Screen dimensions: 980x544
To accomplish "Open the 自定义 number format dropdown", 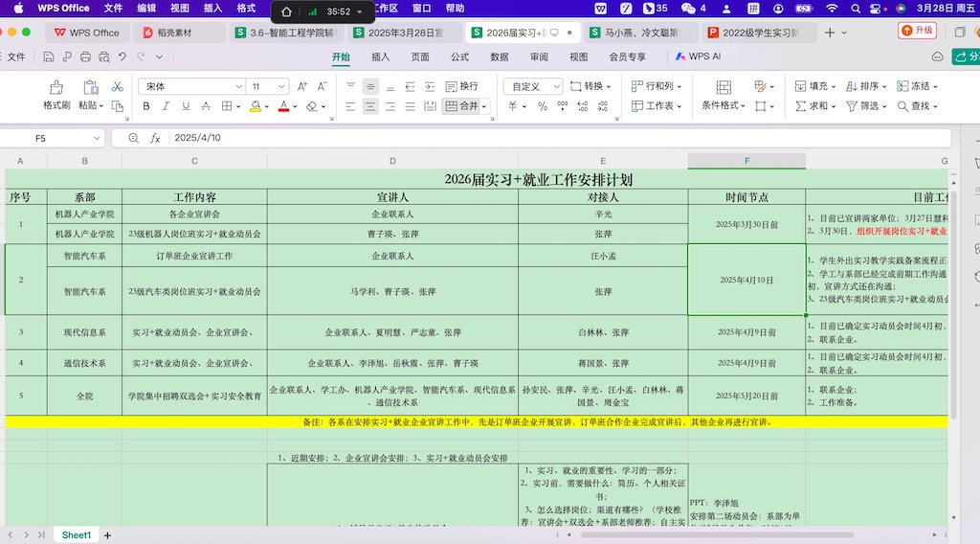I will [556, 86].
